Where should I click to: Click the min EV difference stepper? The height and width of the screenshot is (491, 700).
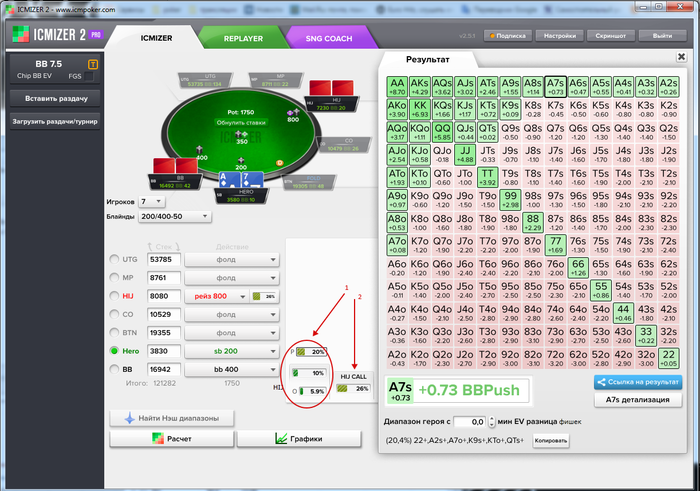point(492,421)
